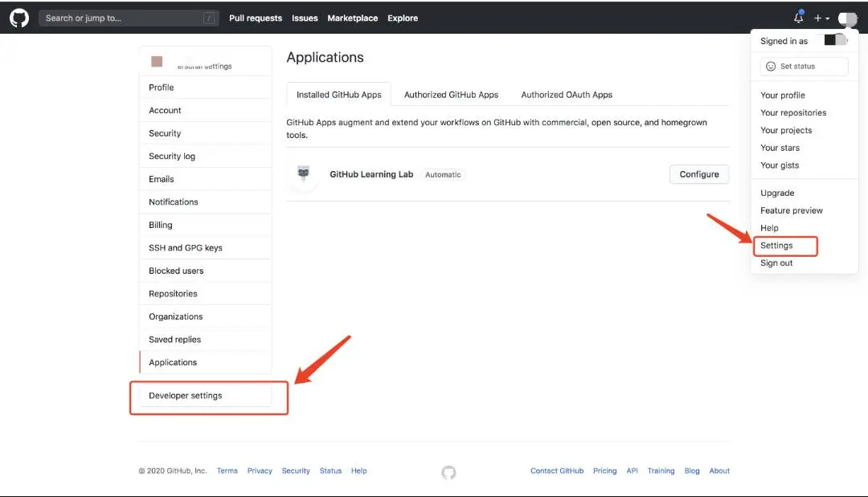The height and width of the screenshot is (497, 868).
Task: Click the Set status smiley icon
Action: pos(771,67)
